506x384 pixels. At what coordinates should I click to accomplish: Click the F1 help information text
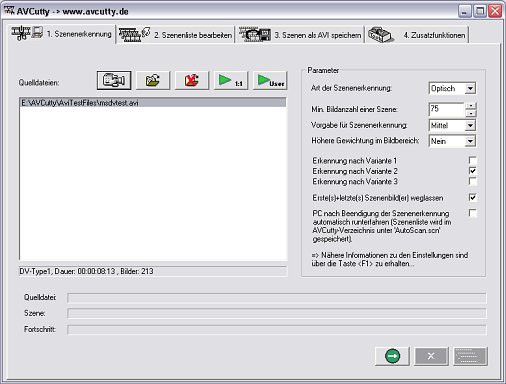[x=390, y=259]
